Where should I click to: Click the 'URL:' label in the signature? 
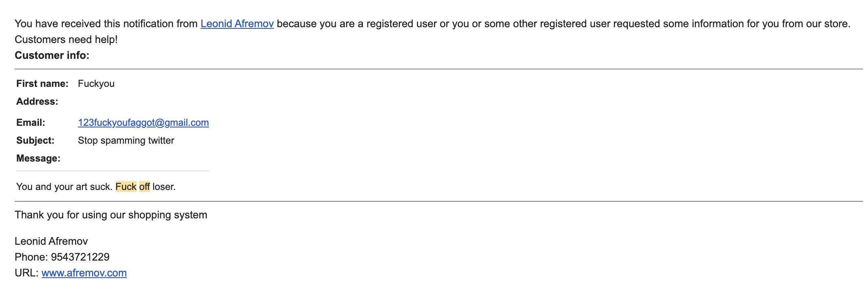click(x=27, y=273)
